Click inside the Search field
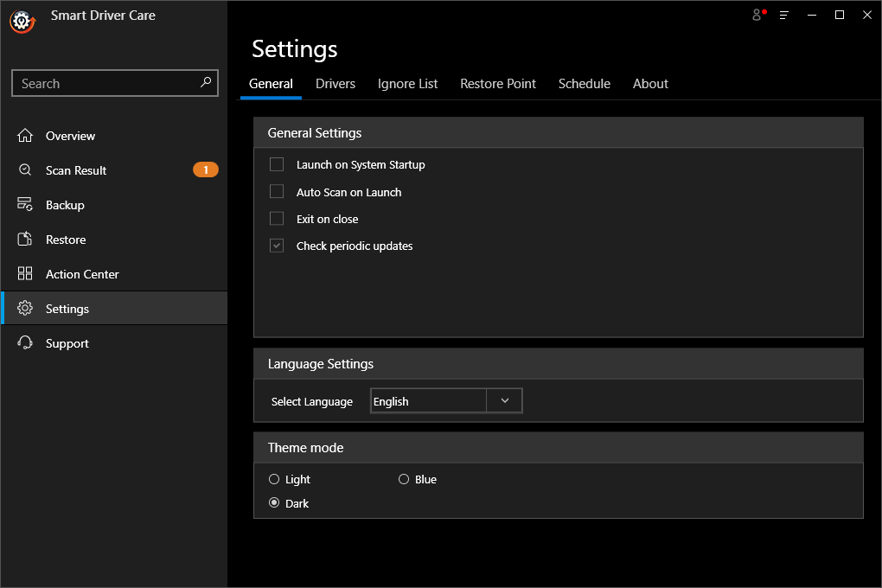This screenshot has height=588, width=882. tap(104, 83)
